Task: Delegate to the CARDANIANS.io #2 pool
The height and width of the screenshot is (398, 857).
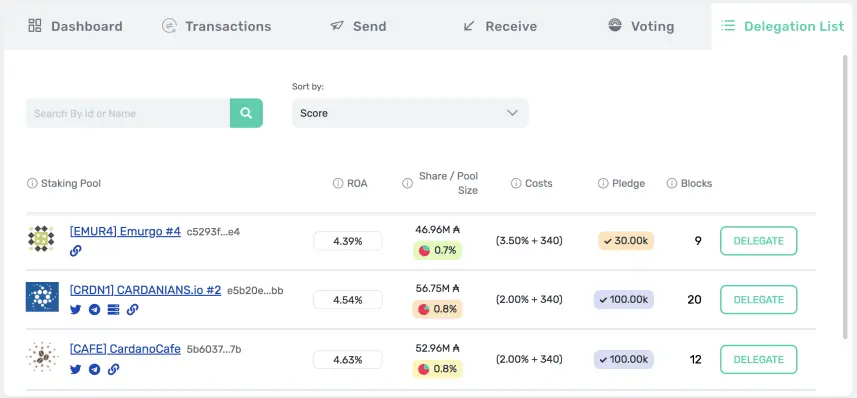Action: pos(759,300)
